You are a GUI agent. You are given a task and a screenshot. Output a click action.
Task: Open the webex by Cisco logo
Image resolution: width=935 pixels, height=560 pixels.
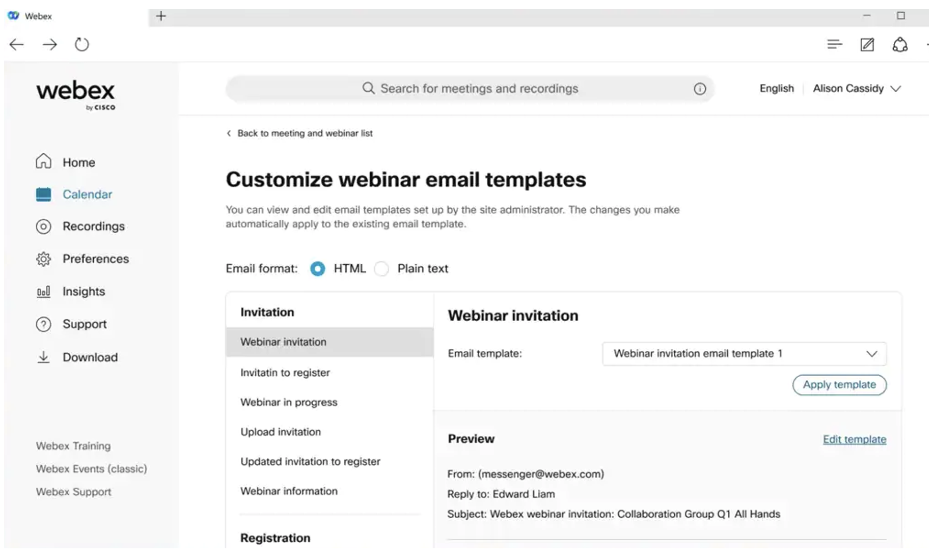tap(76, 95)
